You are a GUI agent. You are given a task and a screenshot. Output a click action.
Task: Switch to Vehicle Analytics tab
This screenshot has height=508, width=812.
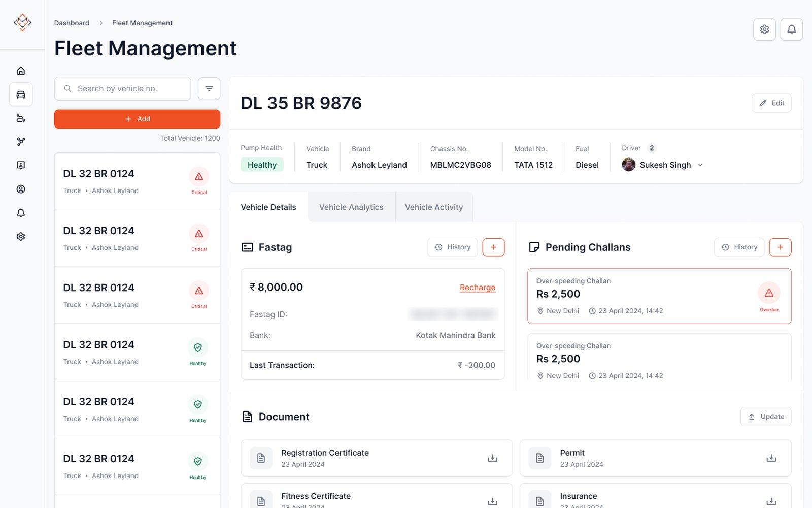click(351, 207)
